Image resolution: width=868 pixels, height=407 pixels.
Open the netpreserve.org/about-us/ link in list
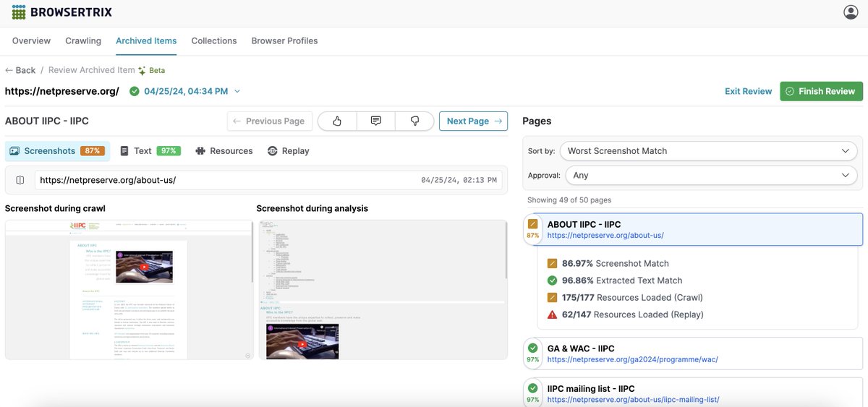605,236
